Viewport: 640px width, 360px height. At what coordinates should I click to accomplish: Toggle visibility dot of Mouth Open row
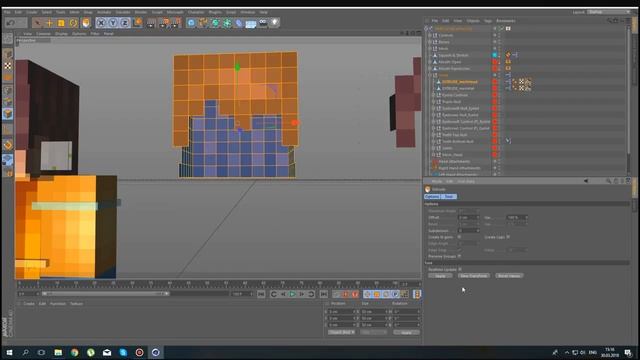[x=495, y=62]
